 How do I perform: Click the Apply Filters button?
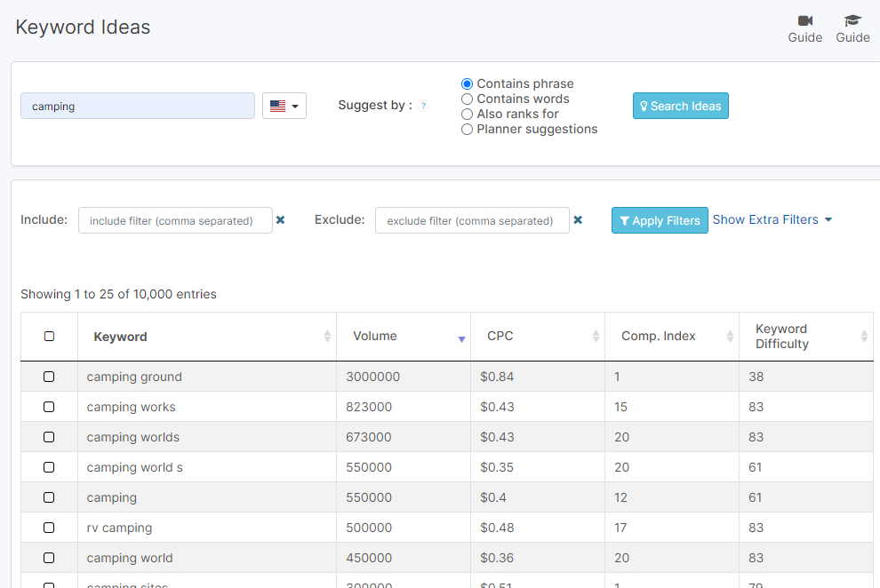[660, 220]
